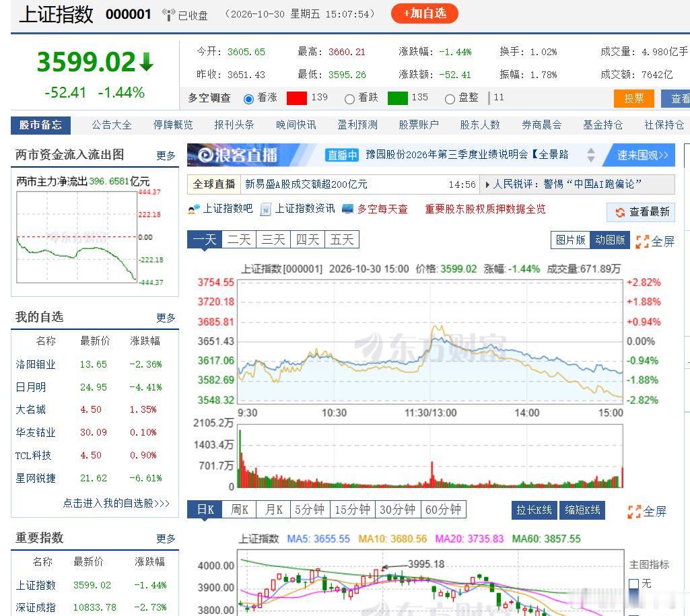Select the 盘整 radio button
Screen dimensions: 690x616
(x=450, y=99)
